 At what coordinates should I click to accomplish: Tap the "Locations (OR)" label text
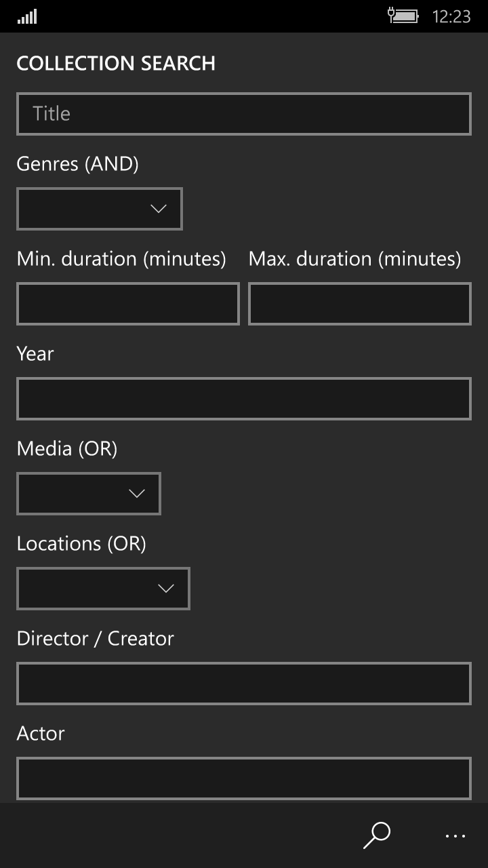tap(81, 544)
